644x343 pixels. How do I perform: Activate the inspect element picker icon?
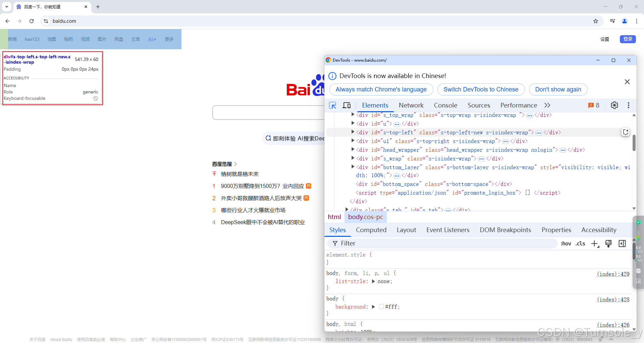point(332,105)
